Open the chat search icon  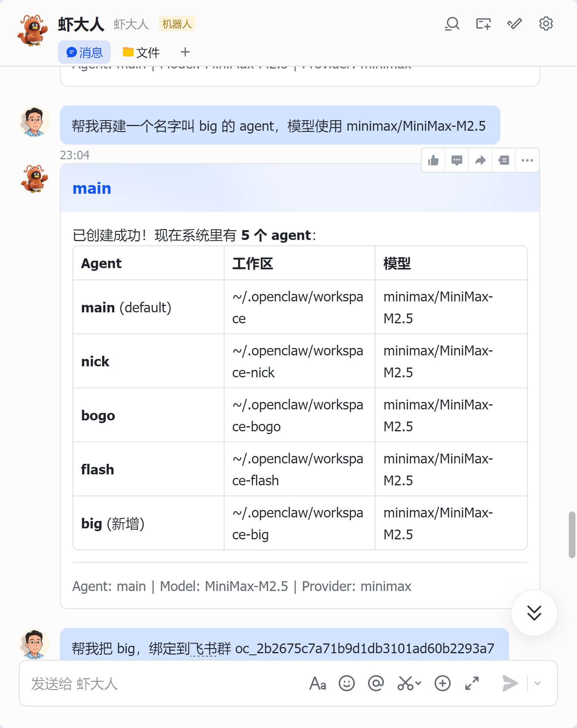[452, 24]
